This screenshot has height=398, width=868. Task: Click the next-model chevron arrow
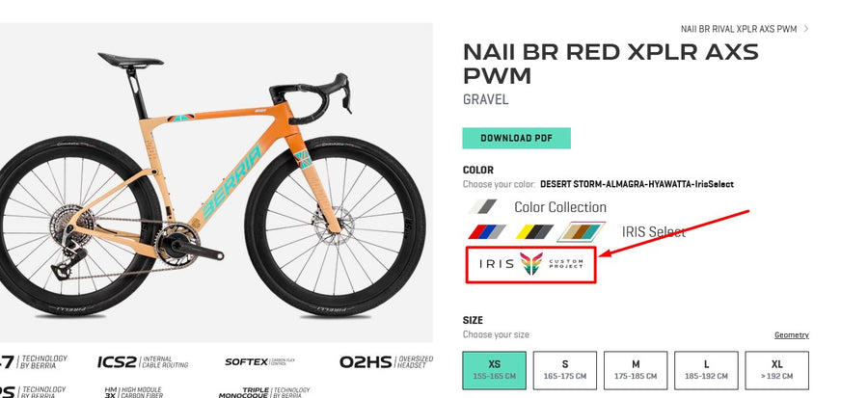[806, 28]
